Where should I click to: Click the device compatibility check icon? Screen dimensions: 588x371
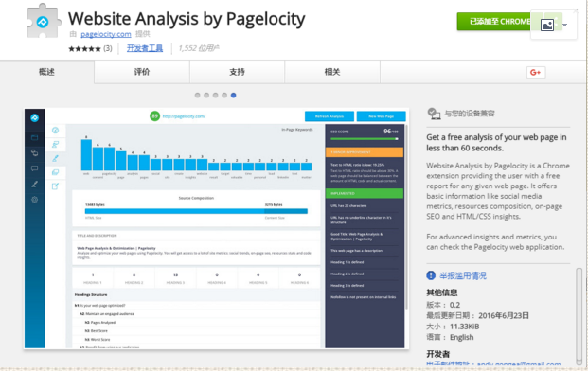434,114
